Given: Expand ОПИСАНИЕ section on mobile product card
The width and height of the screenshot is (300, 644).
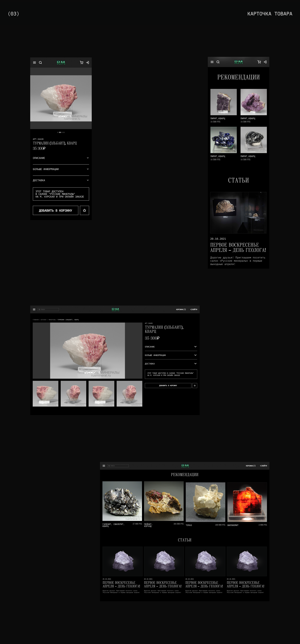Looking at the screenshot, I should pyautogui.click(x=61, y=158).
